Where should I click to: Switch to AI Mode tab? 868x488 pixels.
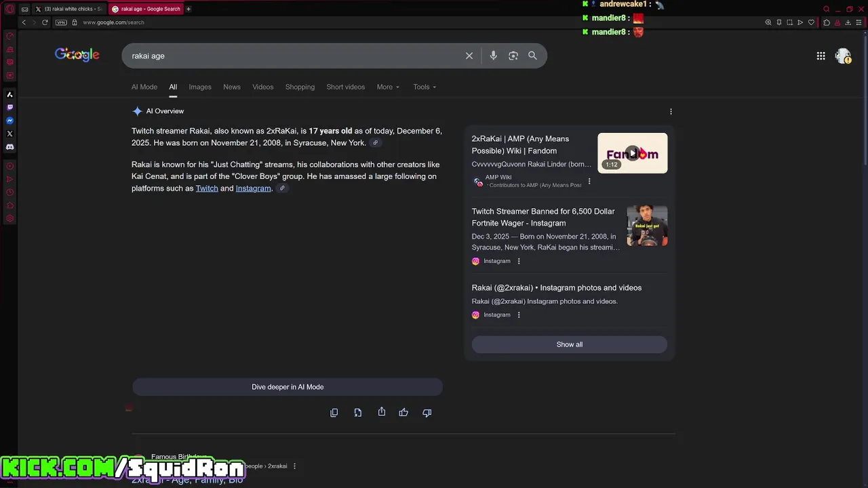pyautogui.click(x=144, y=87)
